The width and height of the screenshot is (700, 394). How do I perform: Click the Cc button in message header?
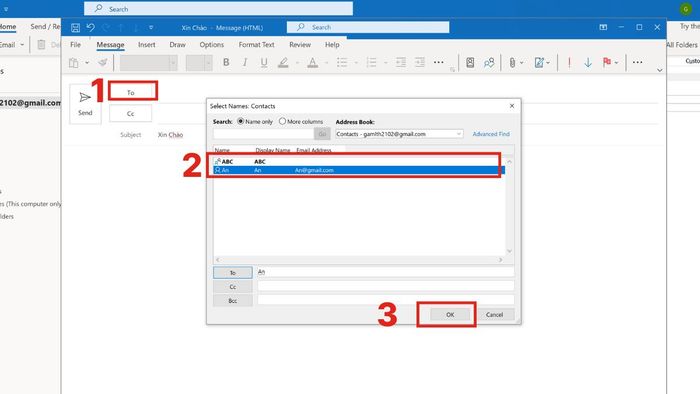coord(130,114)
